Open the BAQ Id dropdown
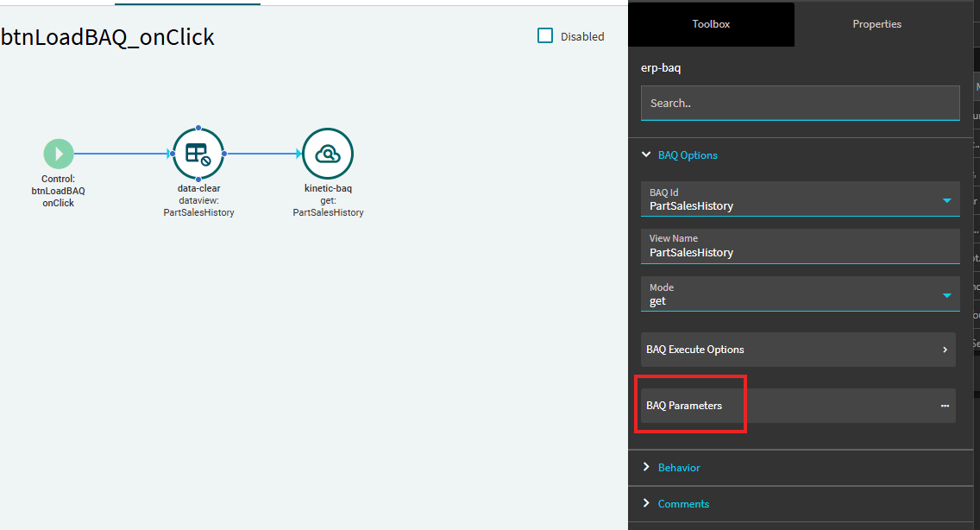 click(x=800, y=199)
